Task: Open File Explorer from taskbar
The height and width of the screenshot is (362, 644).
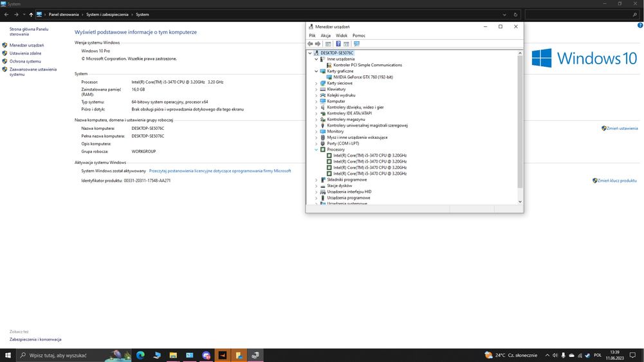Action: (173, 355)
